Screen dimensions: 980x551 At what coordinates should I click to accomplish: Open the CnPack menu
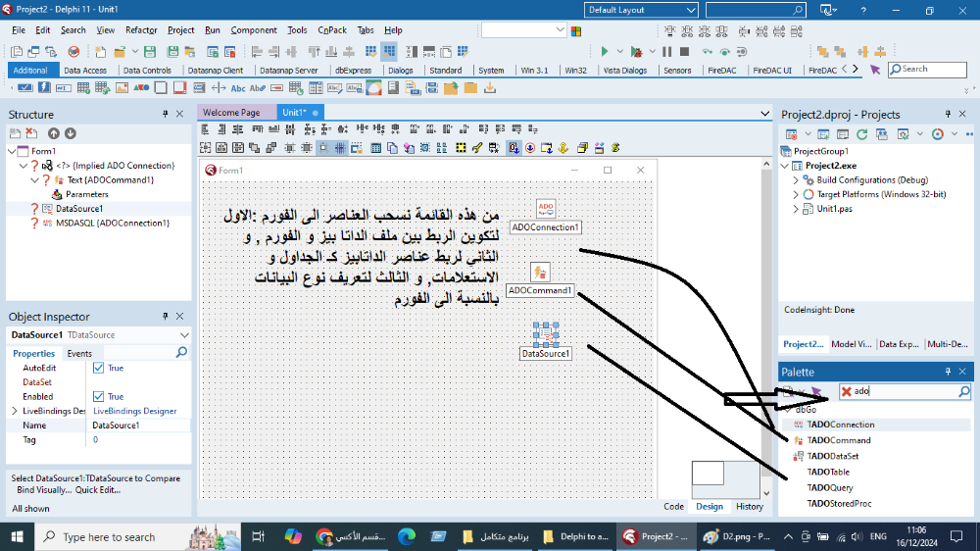(332, 30)
